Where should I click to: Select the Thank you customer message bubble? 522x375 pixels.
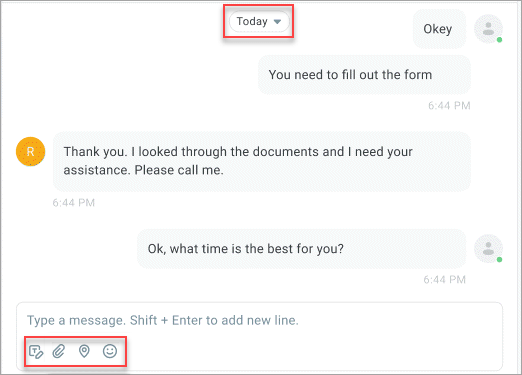[262, 161]
